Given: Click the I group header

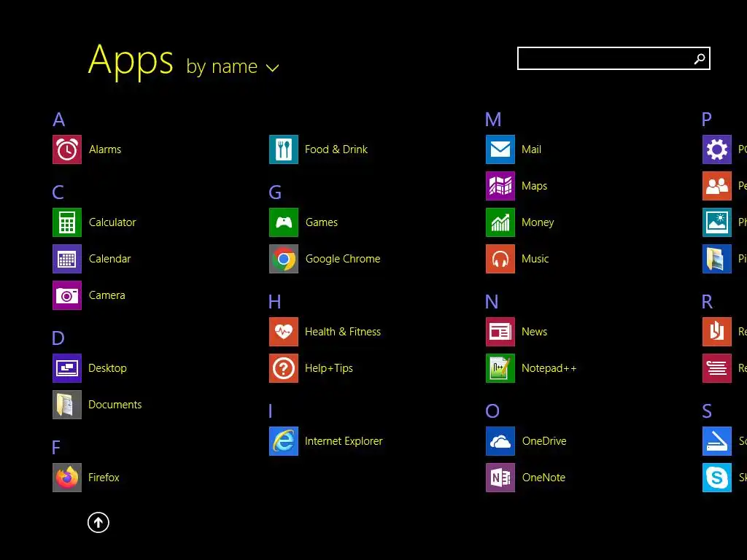Looking at the screenshot, I should 270,411.
